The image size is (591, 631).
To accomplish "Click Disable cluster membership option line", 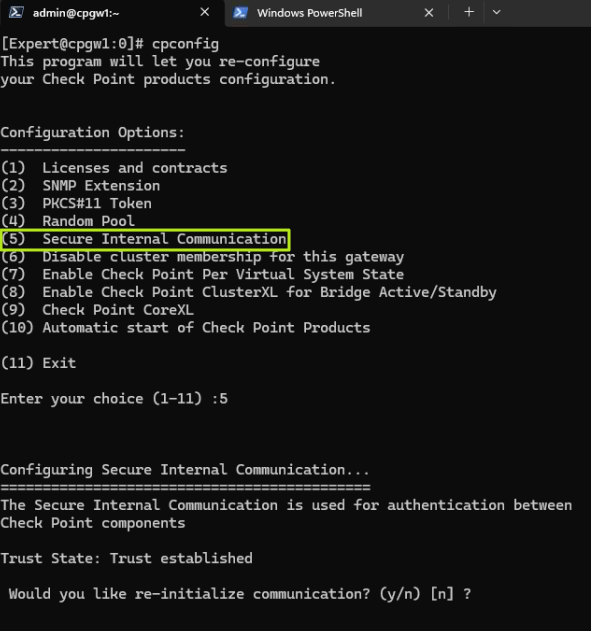I will 202,257.
